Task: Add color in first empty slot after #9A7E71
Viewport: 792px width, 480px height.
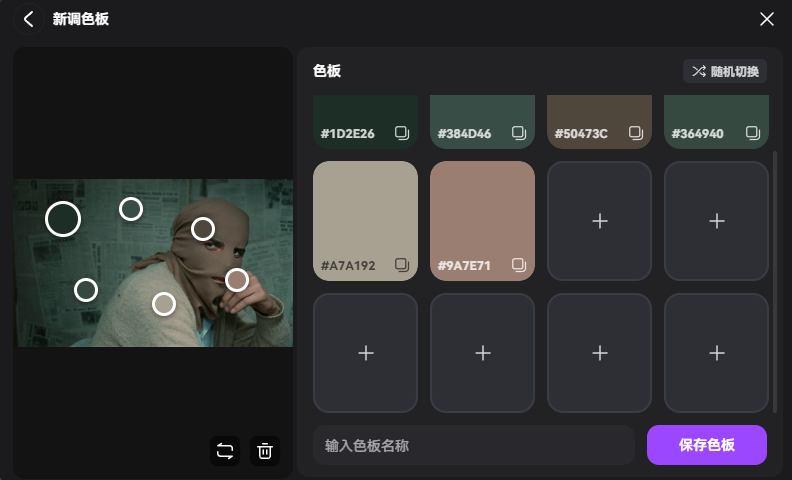Action: coord(600,221)
